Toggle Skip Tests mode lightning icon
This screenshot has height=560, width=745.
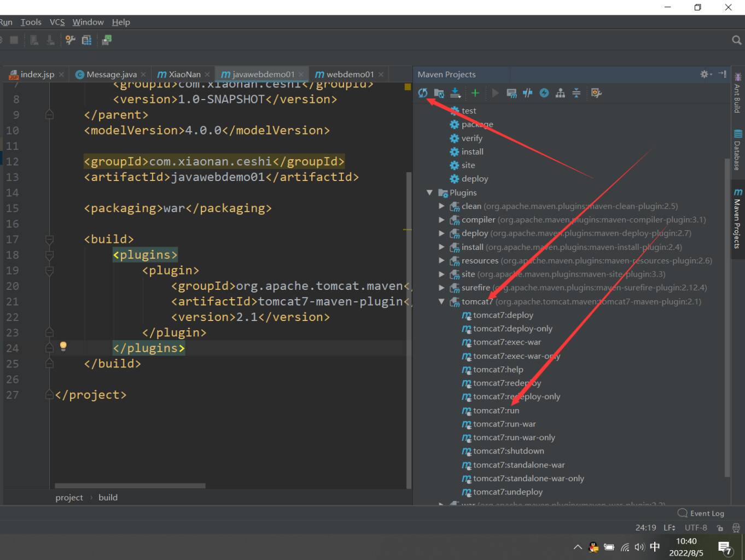click(544, 93)
